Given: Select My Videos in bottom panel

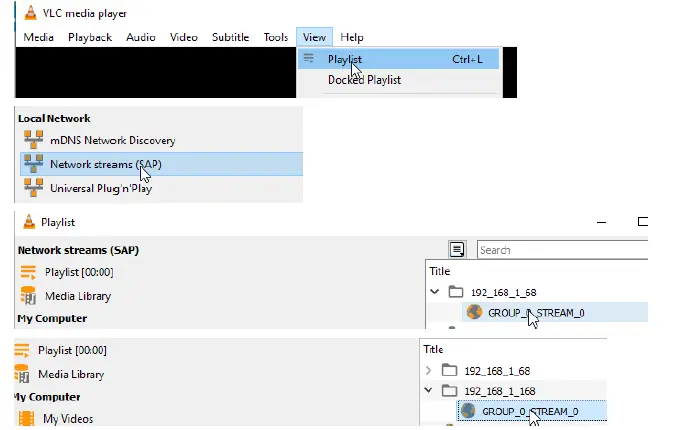Looking at the screenshot, I should tap(68, 419).
